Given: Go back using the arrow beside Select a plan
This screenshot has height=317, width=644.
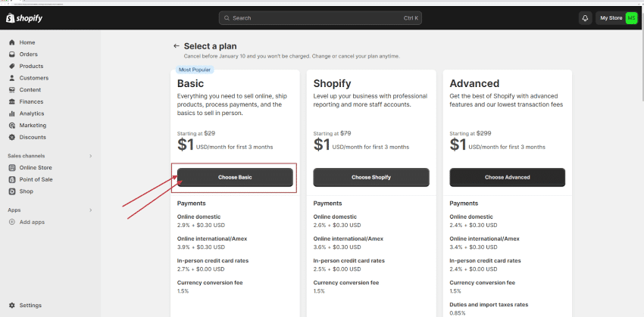Looking at the screenshot, I should (x=177, y=46).
